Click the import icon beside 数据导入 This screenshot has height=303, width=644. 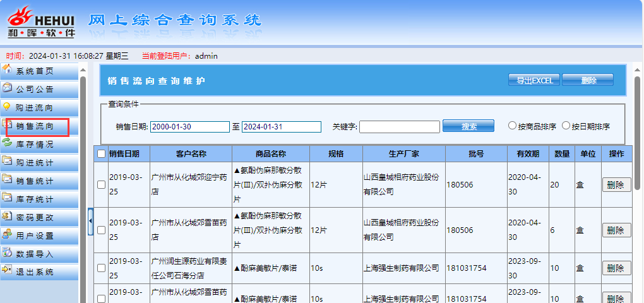(8, 253)
